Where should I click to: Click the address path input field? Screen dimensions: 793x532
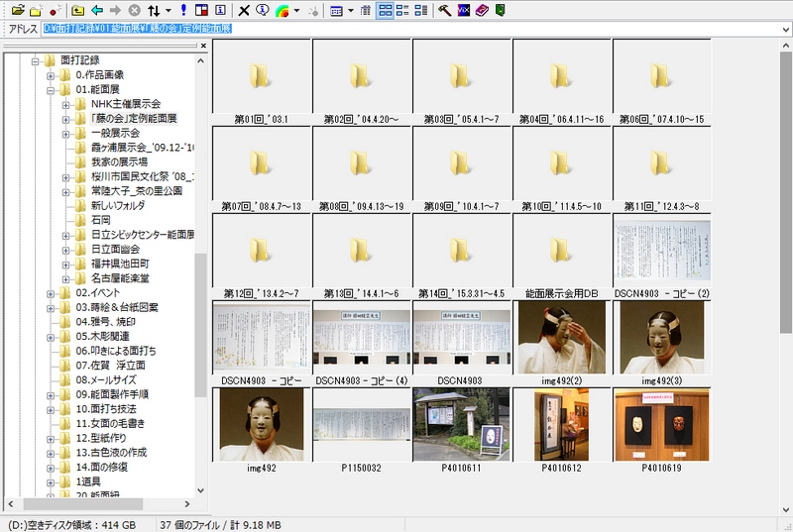[x=409, y=29]
